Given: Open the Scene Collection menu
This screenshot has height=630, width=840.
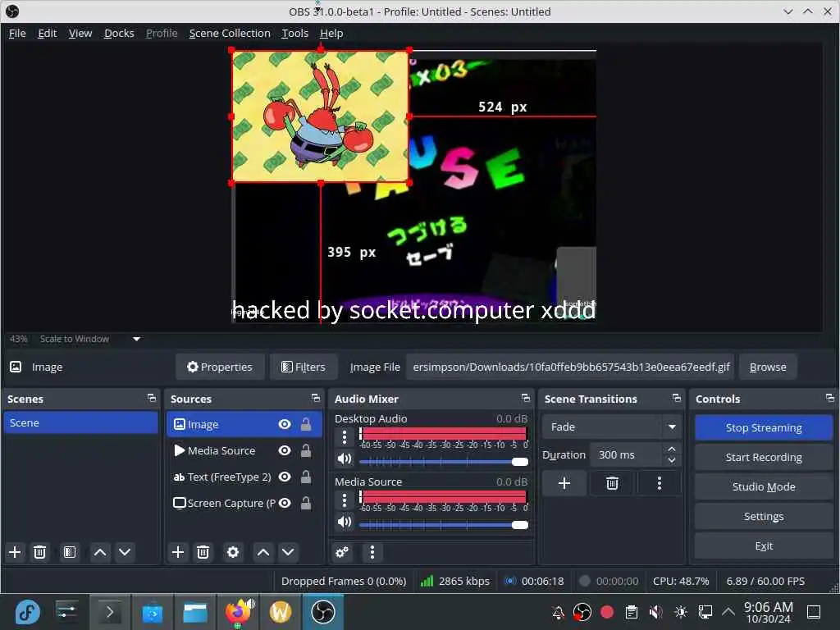Looking at the screenshot, I should click(230, 33).
